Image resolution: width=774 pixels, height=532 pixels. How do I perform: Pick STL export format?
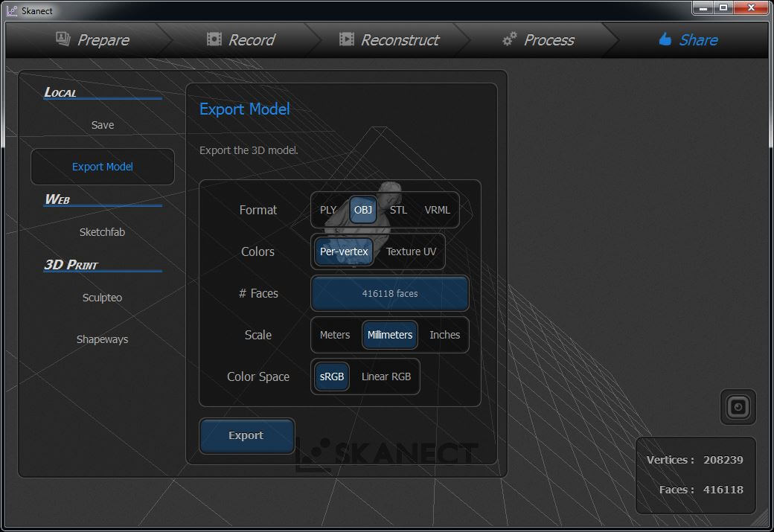click(398, 210)
